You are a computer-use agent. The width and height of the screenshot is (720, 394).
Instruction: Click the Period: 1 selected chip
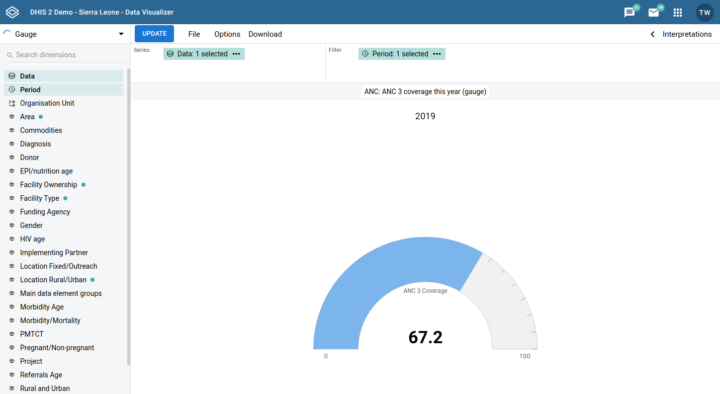pos(401,54)
